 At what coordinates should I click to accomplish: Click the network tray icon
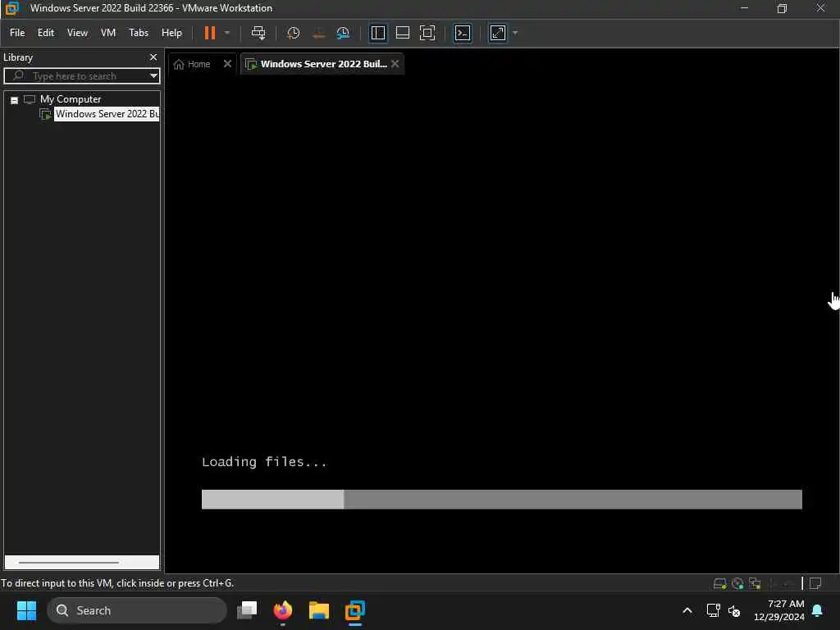(x=713, y=610)
